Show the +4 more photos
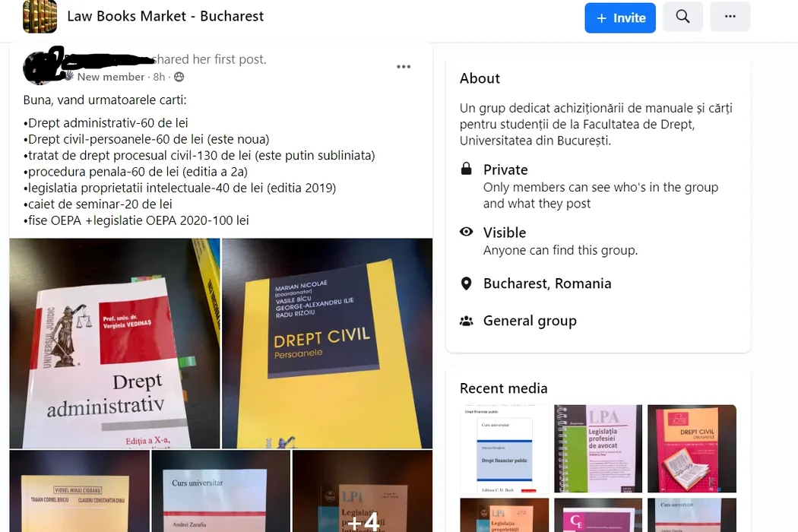This screenshot has width=798, height=532. pos(363,491)
